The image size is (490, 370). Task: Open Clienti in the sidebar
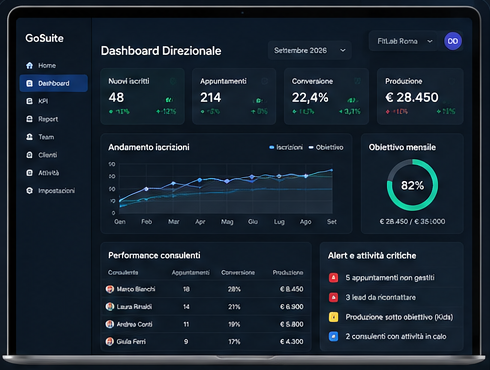[54, 155]
